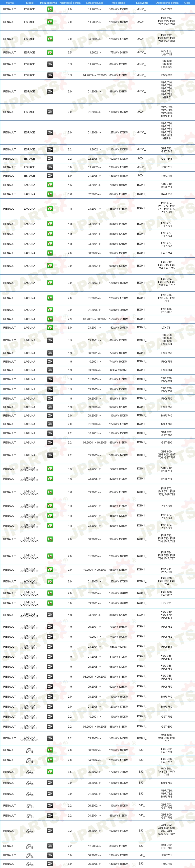
Task: Select engine cell V4Y 701, V4Y 711, V4Y 715
Action: pos(166,772)
